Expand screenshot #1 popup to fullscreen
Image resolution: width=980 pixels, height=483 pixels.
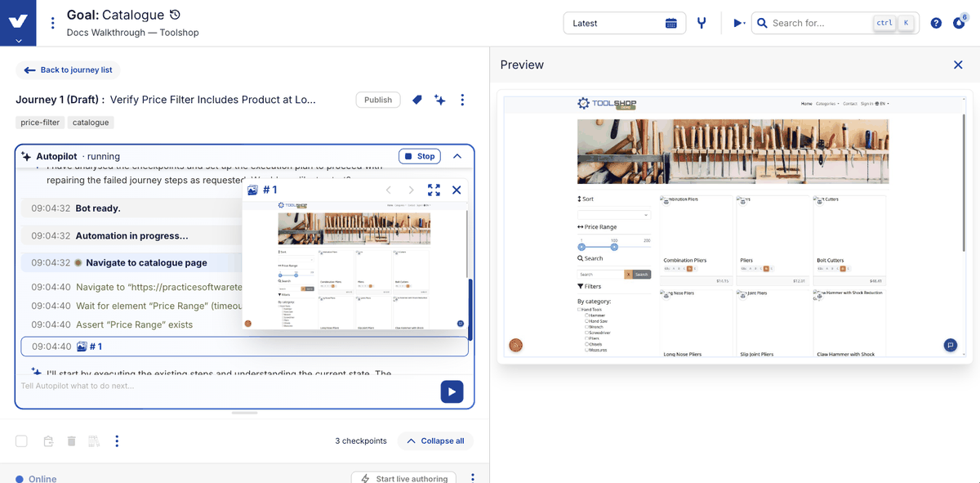(434, 190)
